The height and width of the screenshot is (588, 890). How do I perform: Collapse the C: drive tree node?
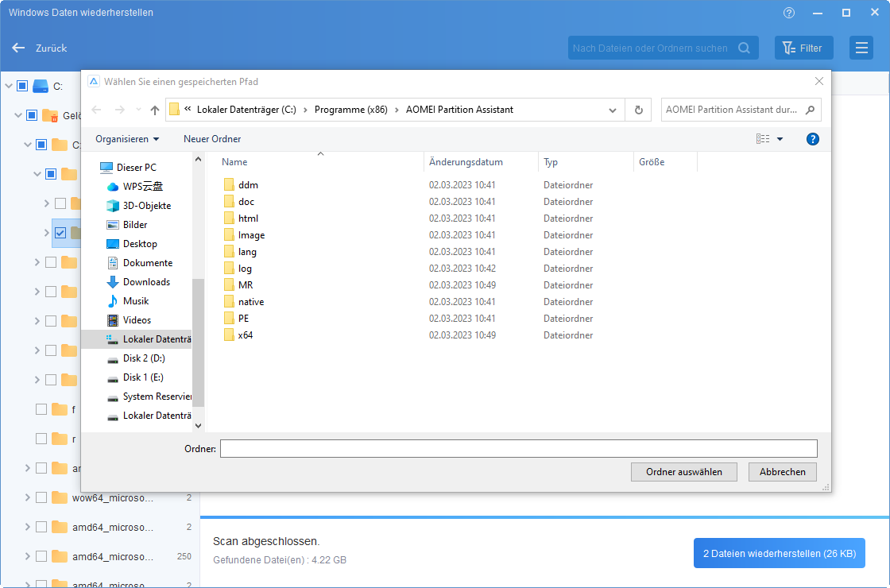9,87
